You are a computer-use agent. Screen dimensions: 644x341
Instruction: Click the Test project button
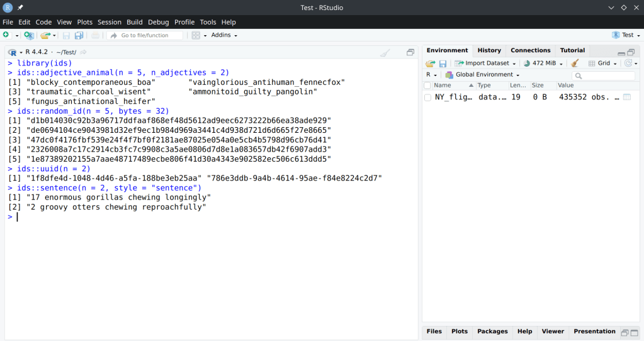[623, 35]
